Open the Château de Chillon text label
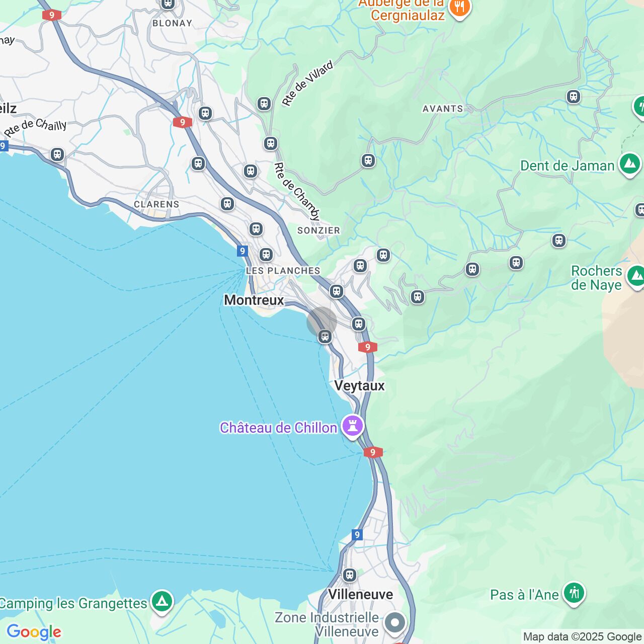The width and height of the screenshot is (644, 644). [x=278, y=428]
